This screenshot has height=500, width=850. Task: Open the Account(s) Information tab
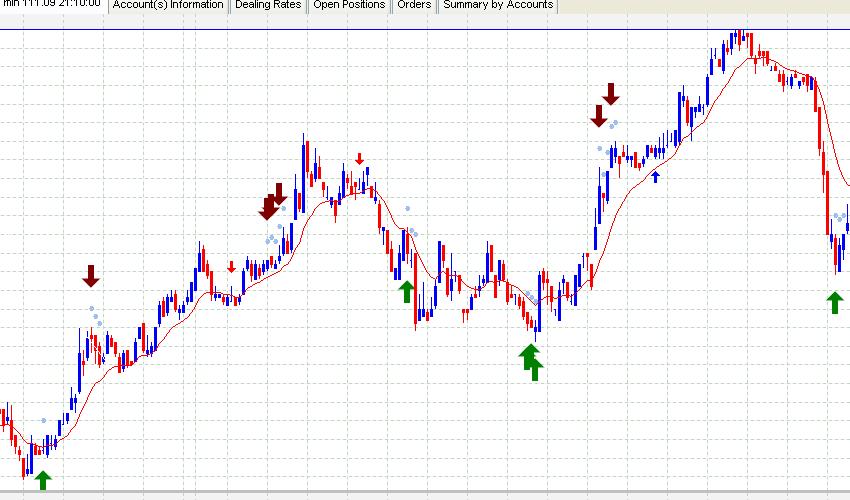(168, 5)
